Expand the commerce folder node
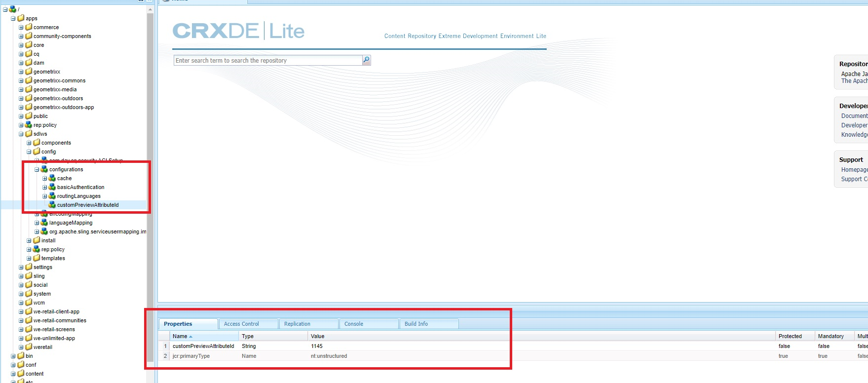Image resolution: width=868 pixels, height=383 pixels. [x=21, y=28]
